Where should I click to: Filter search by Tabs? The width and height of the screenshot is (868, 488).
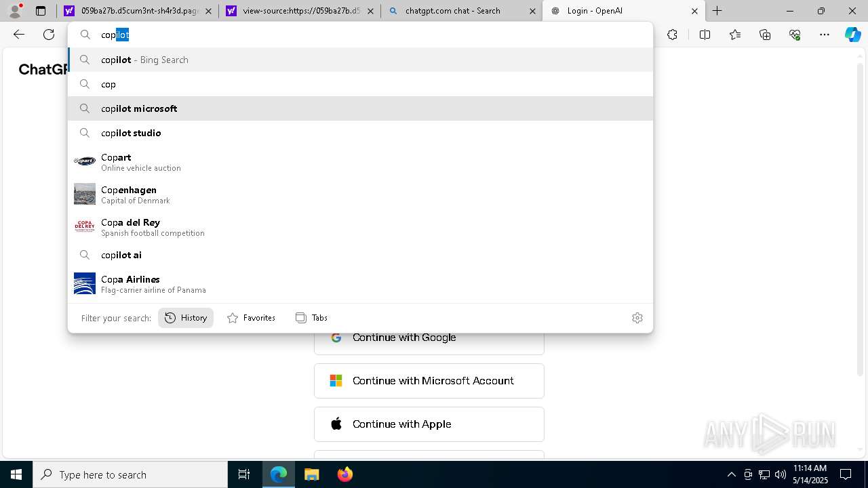(311, 318)
